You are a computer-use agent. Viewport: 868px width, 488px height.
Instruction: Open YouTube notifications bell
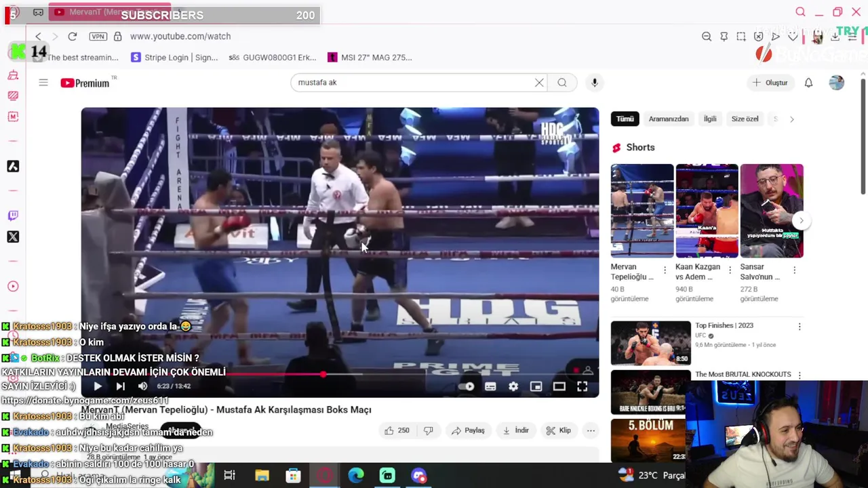pos(808,83)
